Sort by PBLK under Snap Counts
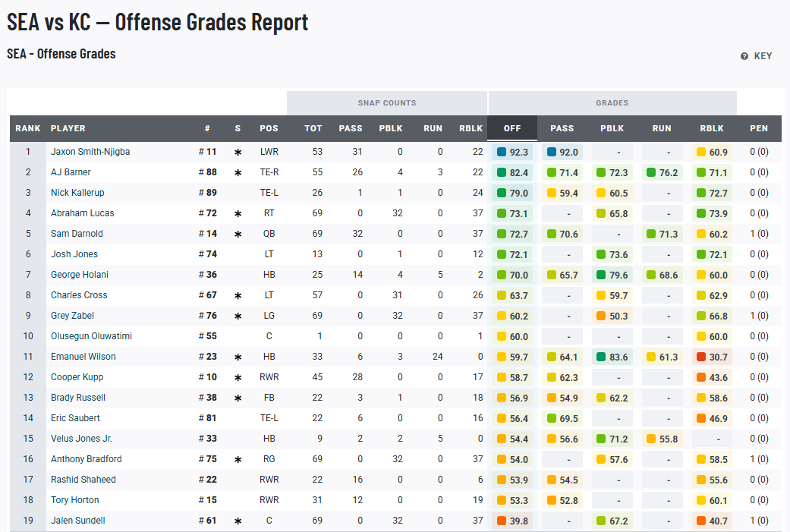This screenshot has height=532, width=790. [x=391, y=128]
